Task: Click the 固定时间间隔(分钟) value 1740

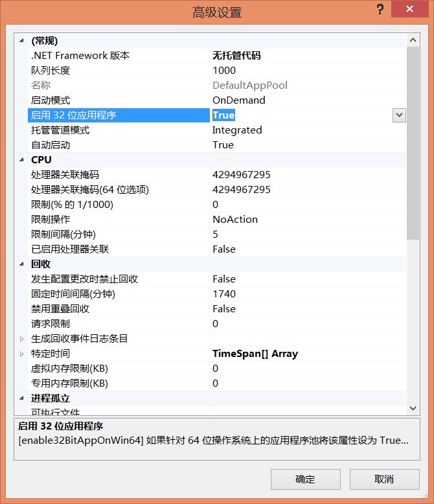Action: tap(224, 294)
